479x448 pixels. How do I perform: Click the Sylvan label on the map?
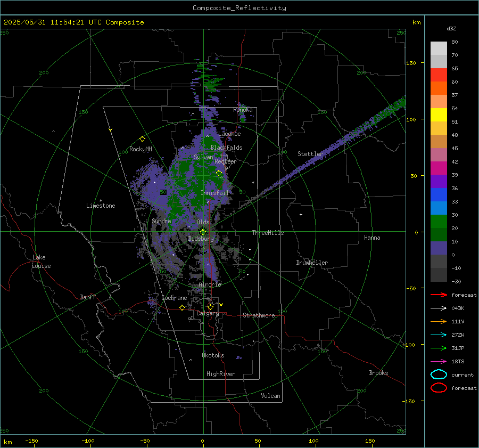pyautogui.click(x=203, y=157)
